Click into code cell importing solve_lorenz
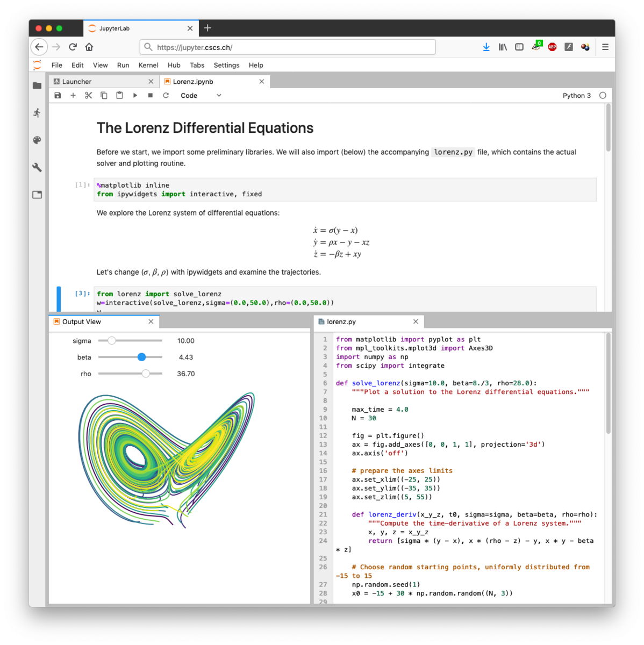Screen dimensions: 644x645 [x=345, y=299]
